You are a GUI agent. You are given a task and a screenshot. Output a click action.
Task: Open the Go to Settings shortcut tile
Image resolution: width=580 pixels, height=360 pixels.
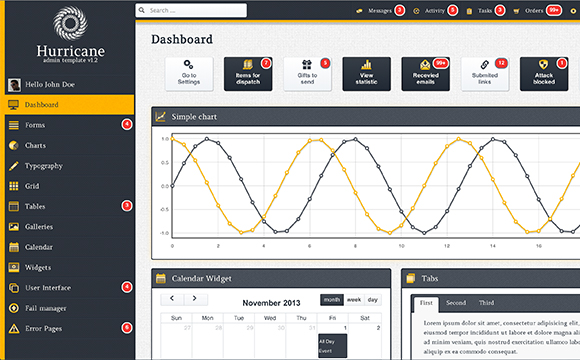coord(189,74)
